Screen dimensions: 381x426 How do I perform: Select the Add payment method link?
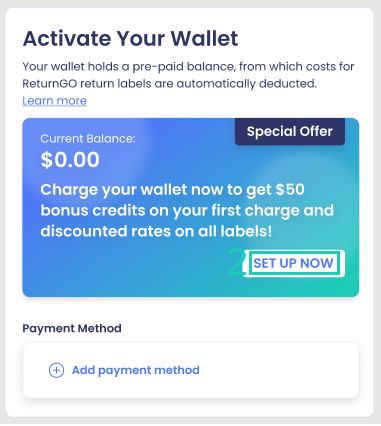click(136, 370)
